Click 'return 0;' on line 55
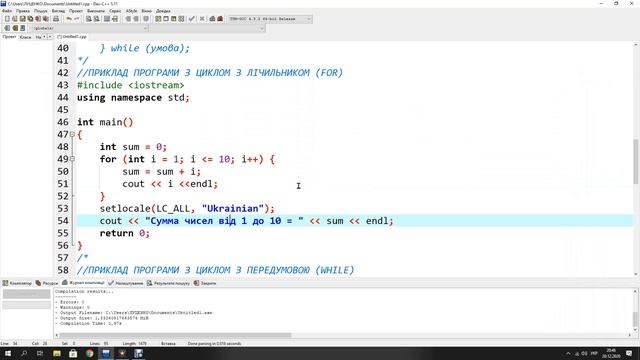 [124, 233]
